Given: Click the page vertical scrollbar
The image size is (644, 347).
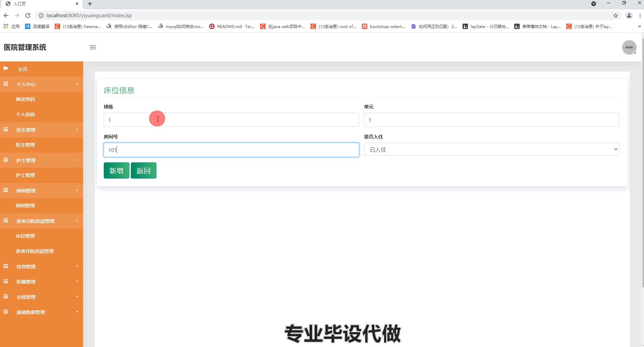Looking at the screenshot, I should point(643,162).
